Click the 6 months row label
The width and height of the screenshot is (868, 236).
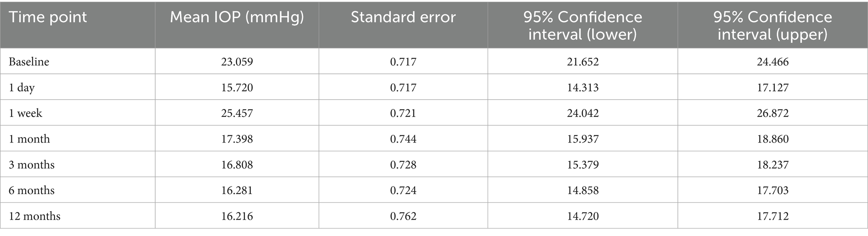tap(32, 190)
